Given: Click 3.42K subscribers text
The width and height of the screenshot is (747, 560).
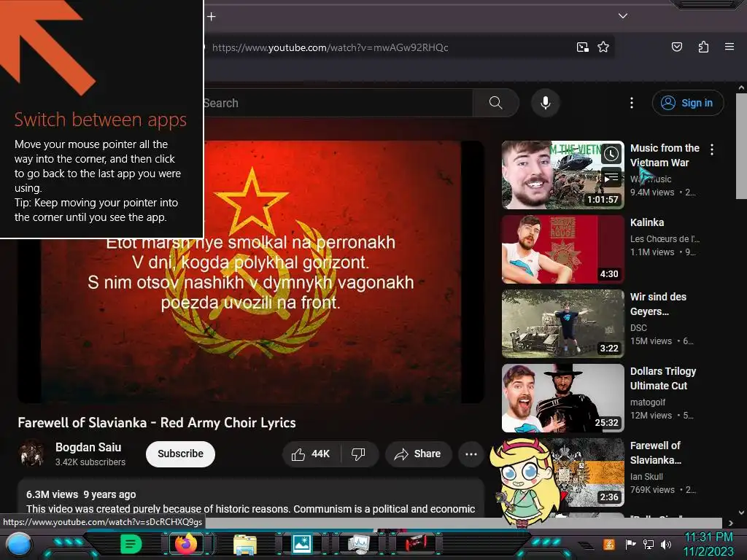Looking at the screenshot, I should pos(90,462).
